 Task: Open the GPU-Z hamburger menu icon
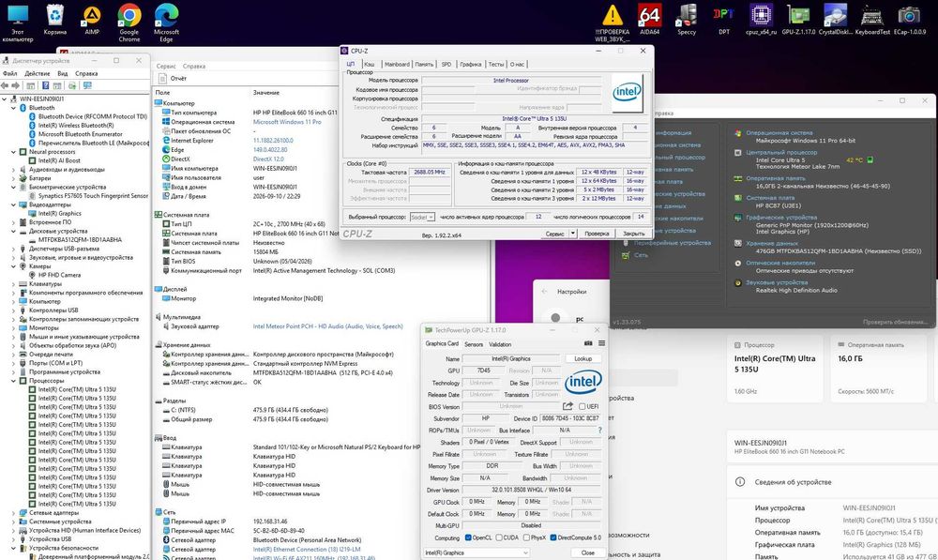(x=601, y=343)
